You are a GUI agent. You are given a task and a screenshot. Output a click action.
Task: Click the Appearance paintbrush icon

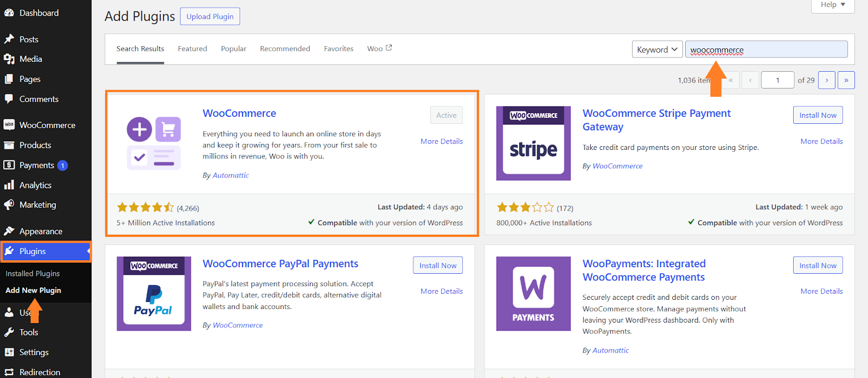(9, 231)
